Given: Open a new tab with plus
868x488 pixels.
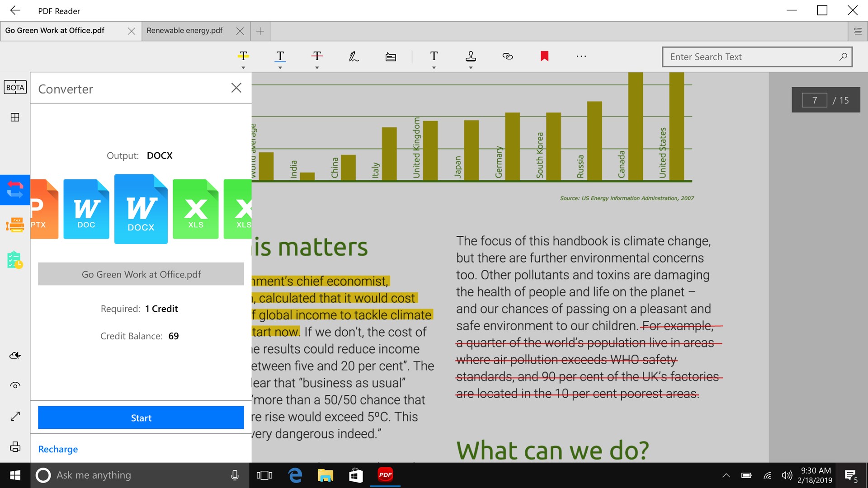Looking at the screenshot, I should pyautogui.click(x=260, y=31).
